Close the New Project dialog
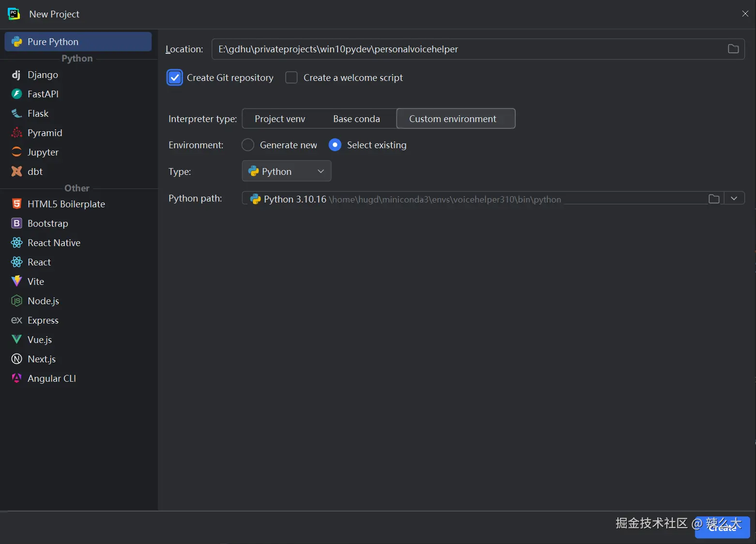Viewport: 756px width, 544px height. pyautogui.click(x=745, y=14)
